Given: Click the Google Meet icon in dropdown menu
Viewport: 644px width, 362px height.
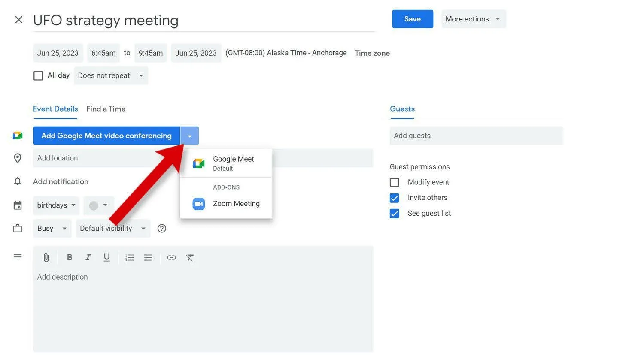Looking at the screenshot, I should coord(199,163).
